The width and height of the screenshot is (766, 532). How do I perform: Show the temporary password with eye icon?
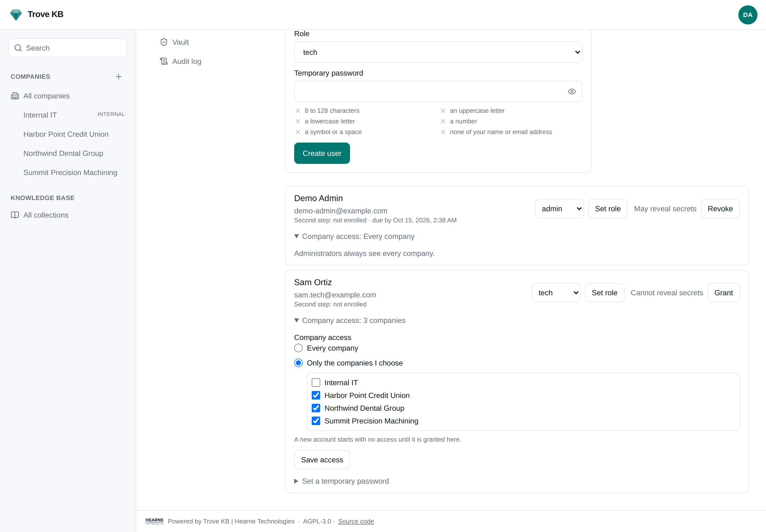point(571,92)
